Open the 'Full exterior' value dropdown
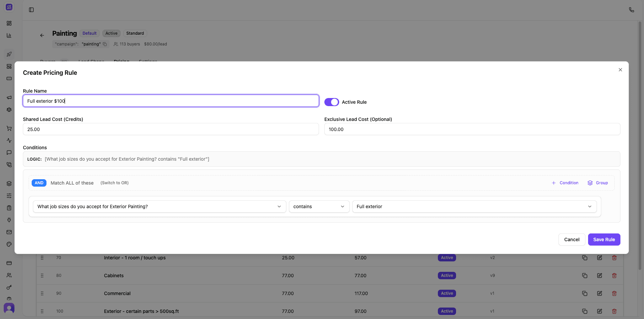Image resolution: width=644 pixels, height=319 pixels. coord(474,206)
